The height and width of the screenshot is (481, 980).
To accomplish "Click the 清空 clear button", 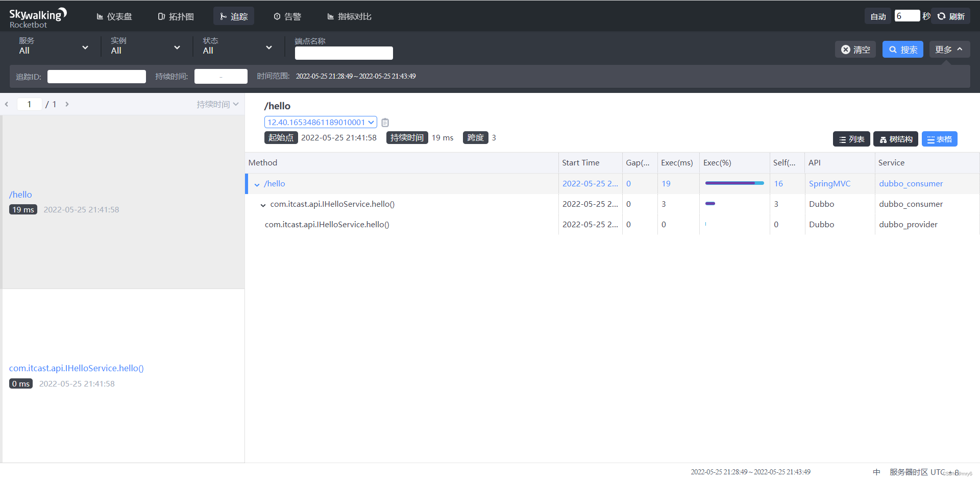I will pos(855,50).
